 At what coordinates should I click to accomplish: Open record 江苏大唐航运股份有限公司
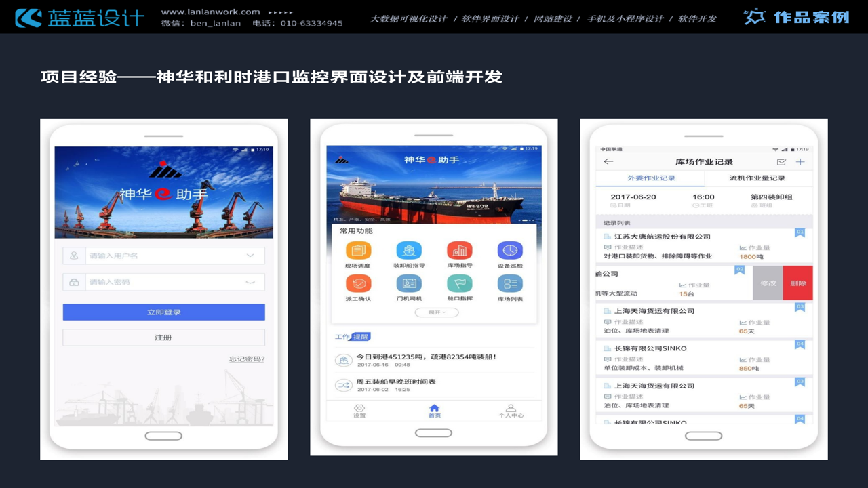(x=704, y=246)
